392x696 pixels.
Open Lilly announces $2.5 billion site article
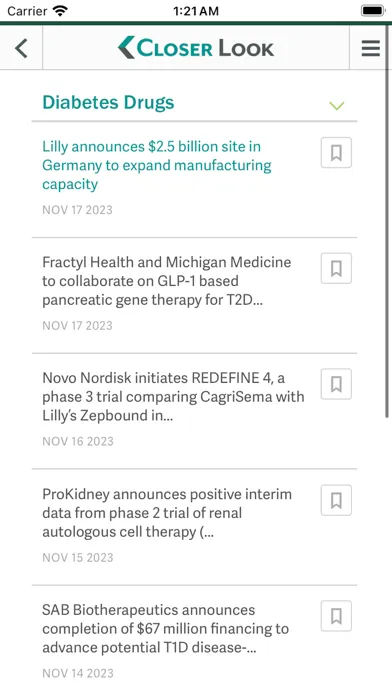[157, 165]
